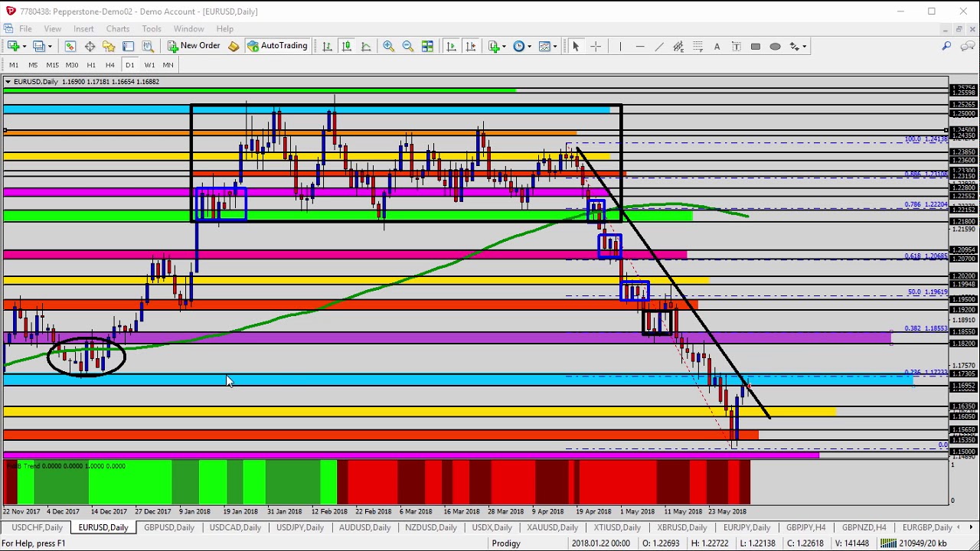The image size is (980, 551).
Task: Toggle Chart Shift button
Action: [x=470, y=46]
